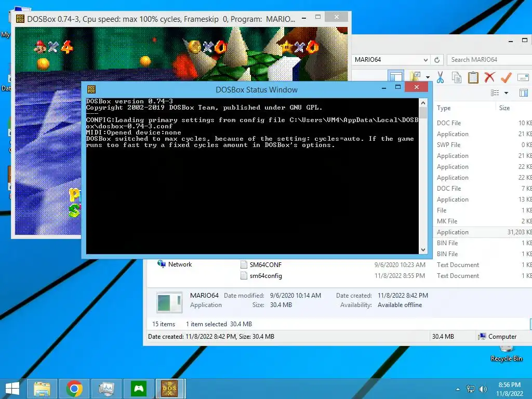This screenshot has height=399, width=532.
Task: Click DOSBox Status Window scroll down arrow
Action: tap(423, 250)
